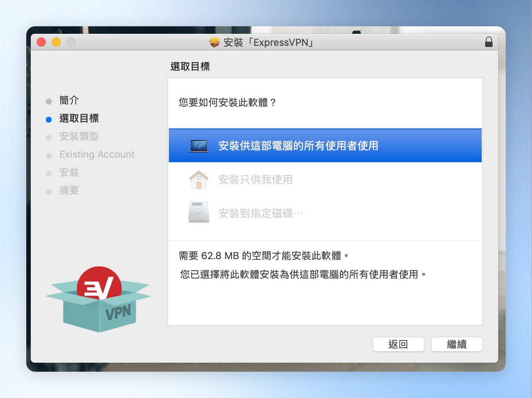The image size is (532, 398).
Task: Click the package icon beside the window title
Action: [x=214, y=42]
